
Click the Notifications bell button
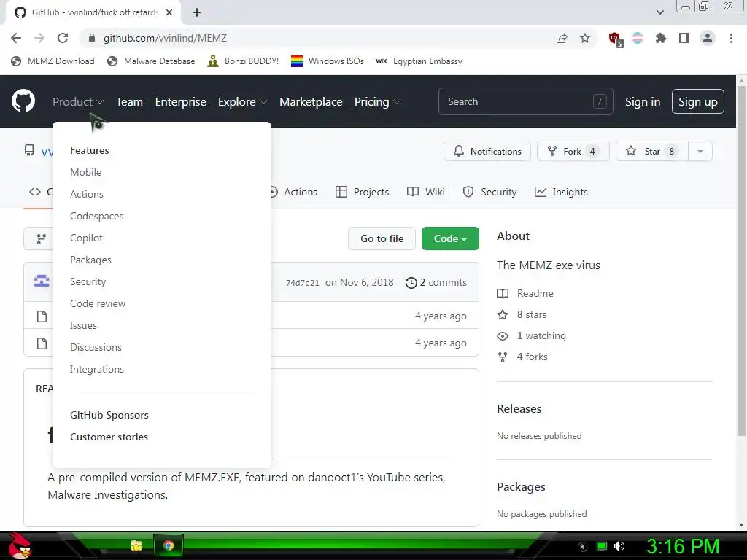click(487, 151)
